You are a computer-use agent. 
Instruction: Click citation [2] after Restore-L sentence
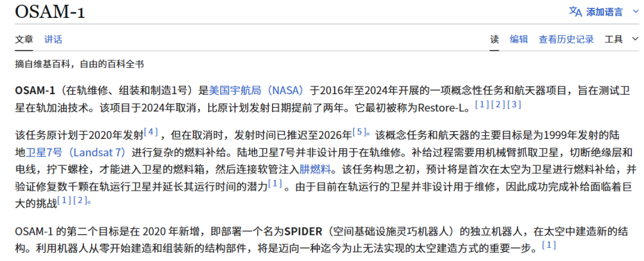pyautogui.click(x=498, y=105)
